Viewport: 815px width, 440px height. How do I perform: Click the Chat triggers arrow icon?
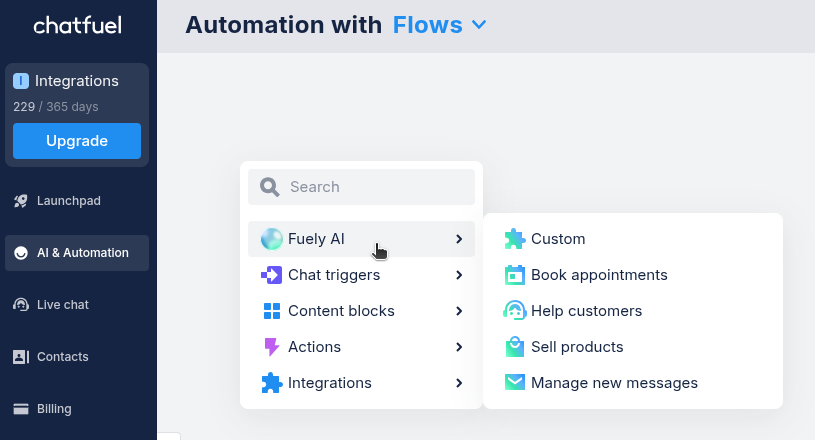[271, 275]
